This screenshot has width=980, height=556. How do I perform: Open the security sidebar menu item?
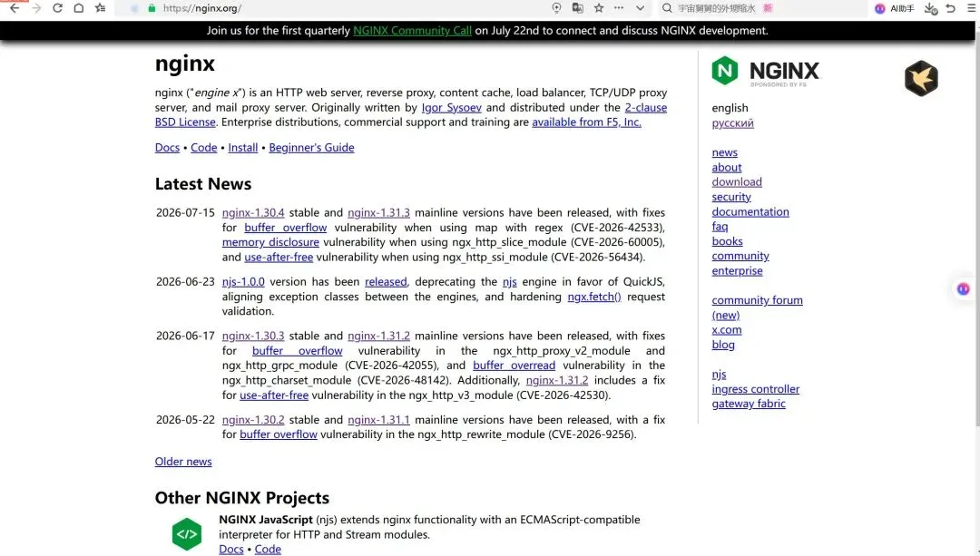tap(731, 197)
